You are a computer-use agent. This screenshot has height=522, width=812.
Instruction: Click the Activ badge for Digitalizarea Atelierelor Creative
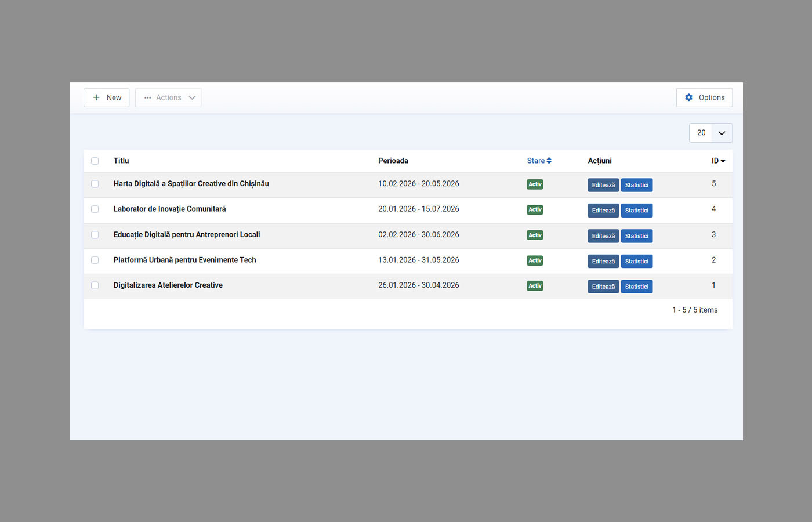[x=534, y=286]
